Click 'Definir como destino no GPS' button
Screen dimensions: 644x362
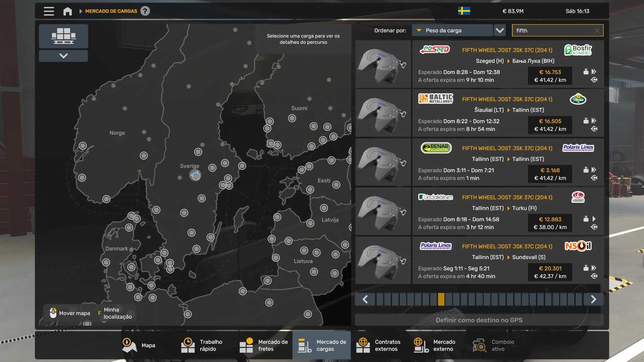(479, 320)
